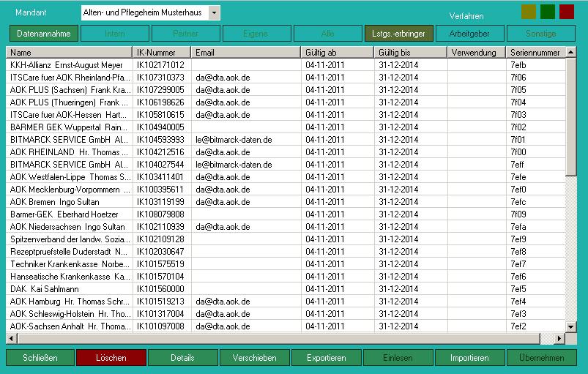Sort by the Gültig bis column header
588x374 pixels.
point(410,53)
